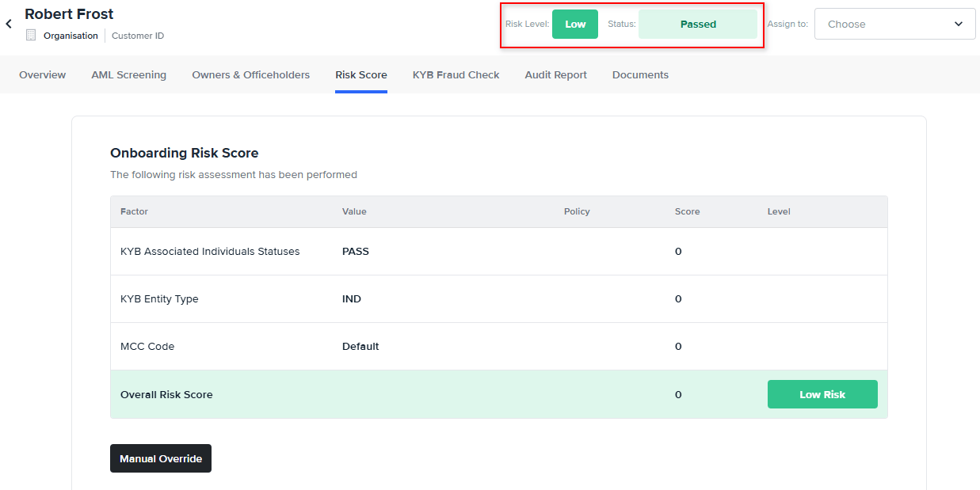The width and height of the screenshot is (980, 490).
Task: Click the green Low Risk badge
Action: click(822, 394)
